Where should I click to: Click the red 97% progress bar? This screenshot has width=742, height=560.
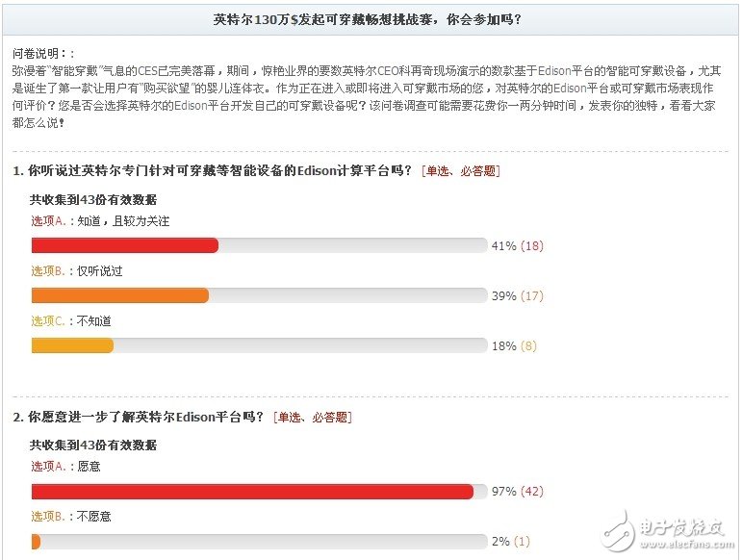252,492
